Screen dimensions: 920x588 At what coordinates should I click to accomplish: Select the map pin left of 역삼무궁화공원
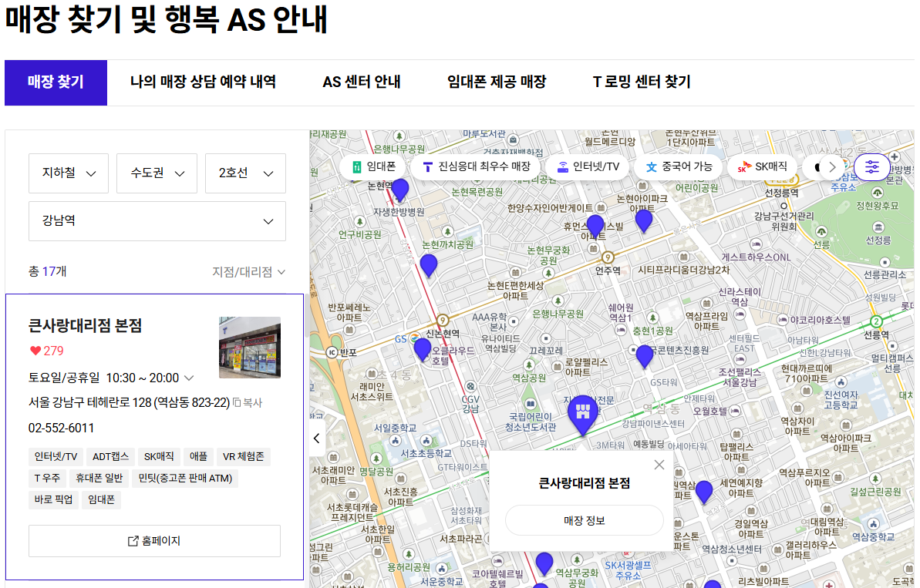pos(544,563)
